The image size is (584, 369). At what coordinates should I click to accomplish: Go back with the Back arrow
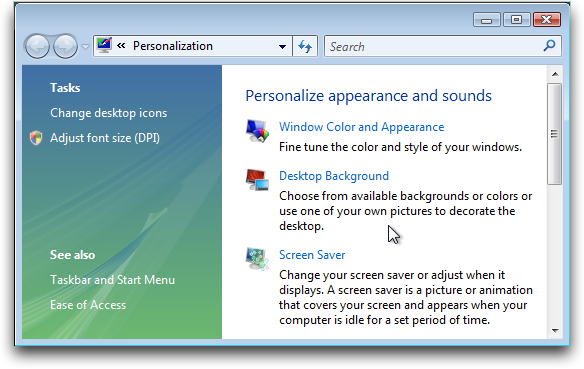[37, 47]
